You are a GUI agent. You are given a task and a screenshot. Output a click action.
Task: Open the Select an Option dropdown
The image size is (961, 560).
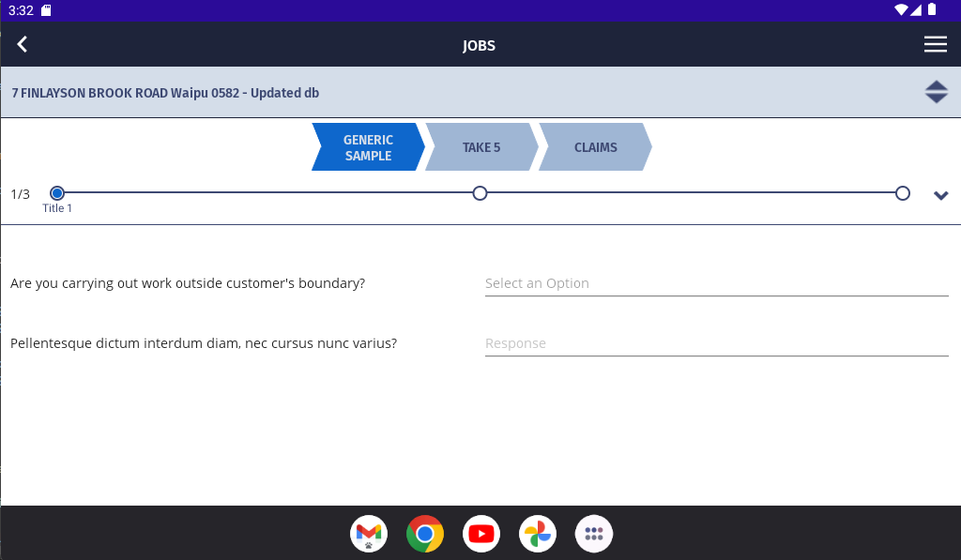click(716, 283)
